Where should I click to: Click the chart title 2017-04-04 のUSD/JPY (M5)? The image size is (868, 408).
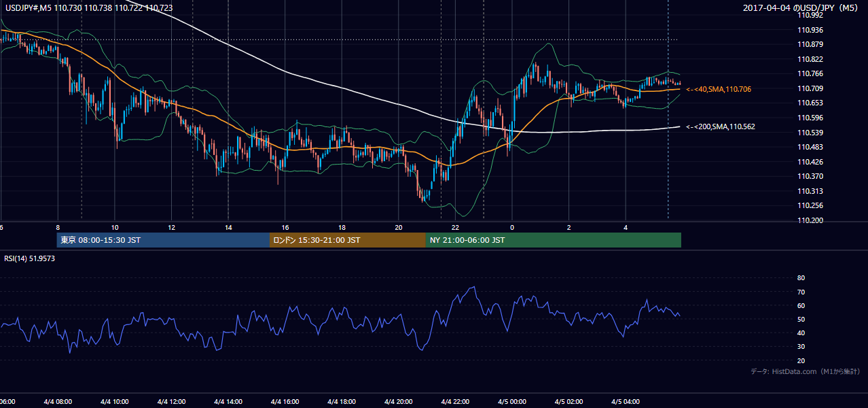801,7
